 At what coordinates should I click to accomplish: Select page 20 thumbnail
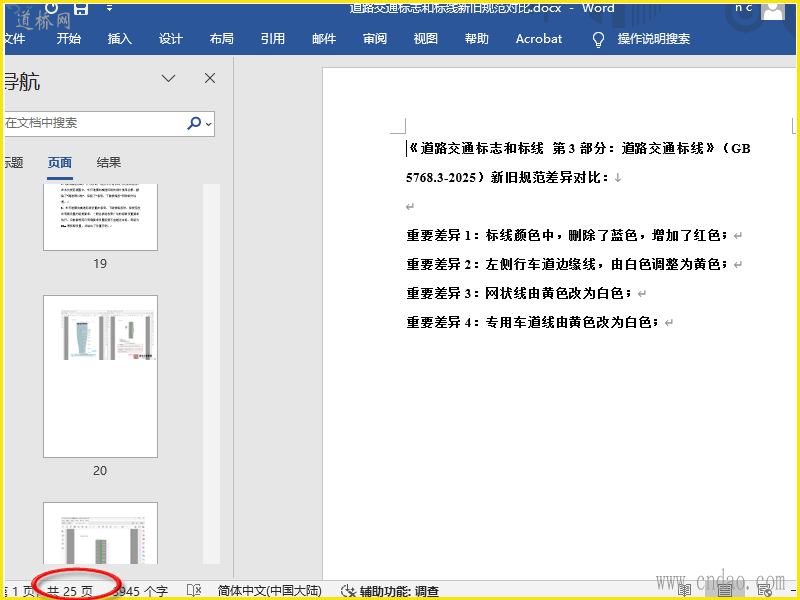[101, 377]
